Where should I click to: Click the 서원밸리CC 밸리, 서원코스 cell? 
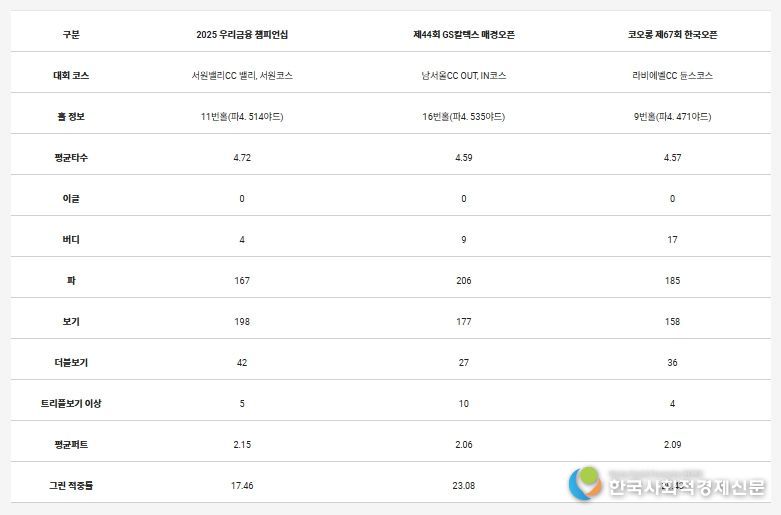[242, 75]
